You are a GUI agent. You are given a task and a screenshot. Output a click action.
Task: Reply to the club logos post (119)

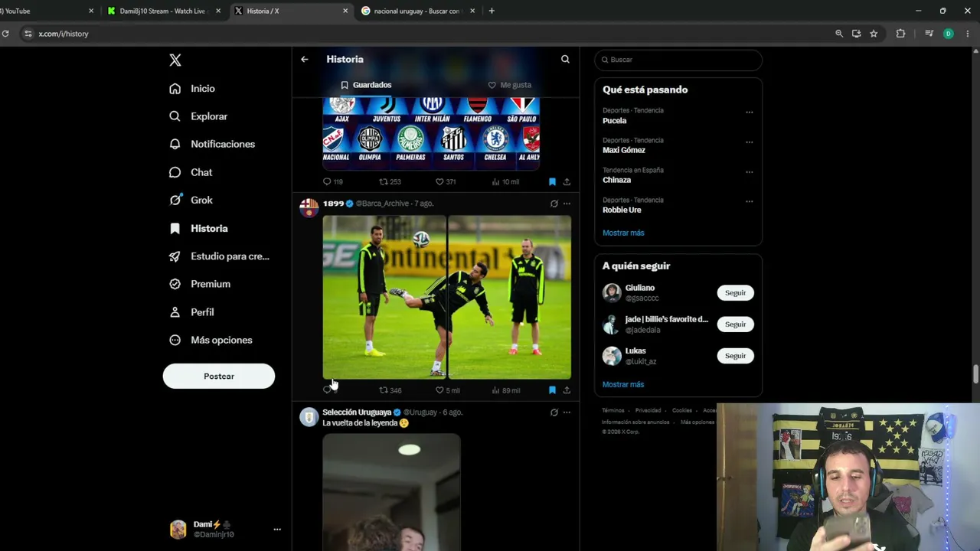pos(333,182)
